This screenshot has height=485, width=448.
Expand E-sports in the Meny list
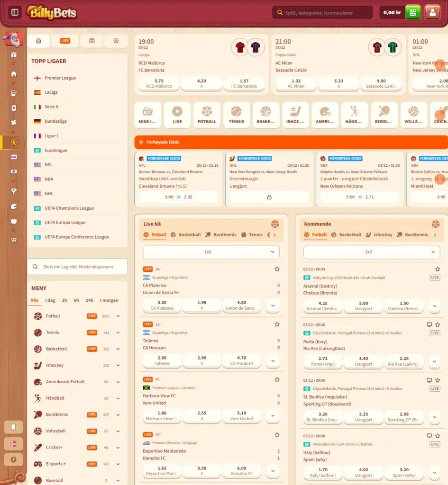[118, 464]
